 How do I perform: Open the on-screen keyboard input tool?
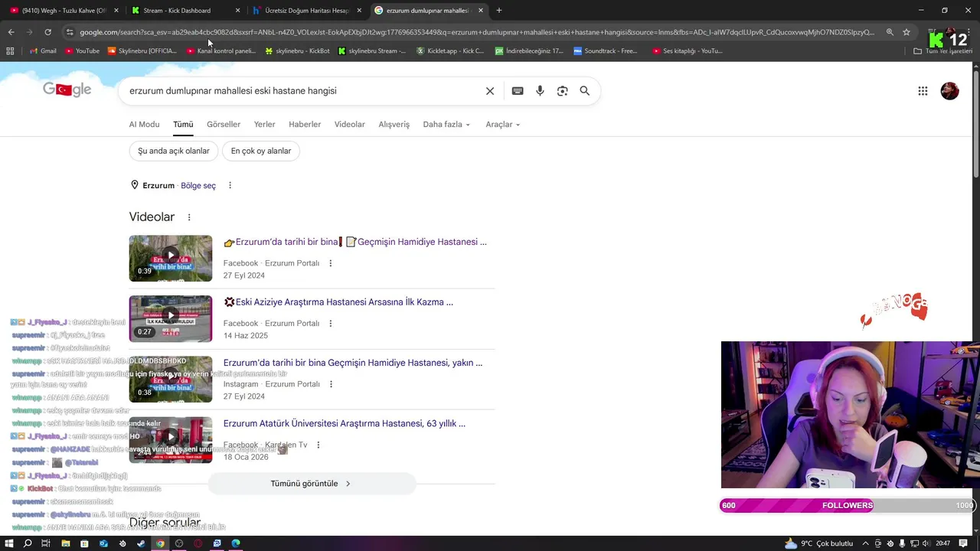tap(518, 91)
